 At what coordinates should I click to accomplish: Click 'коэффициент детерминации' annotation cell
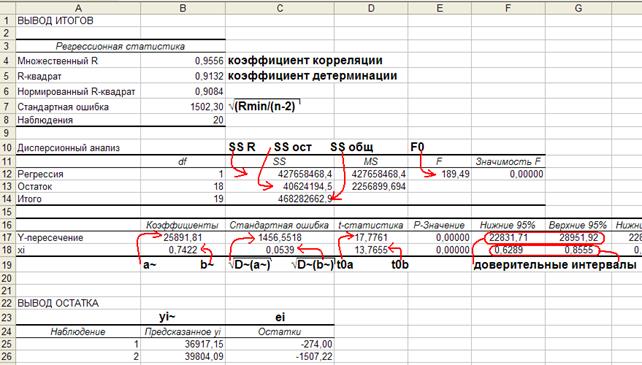pos(312,76)
